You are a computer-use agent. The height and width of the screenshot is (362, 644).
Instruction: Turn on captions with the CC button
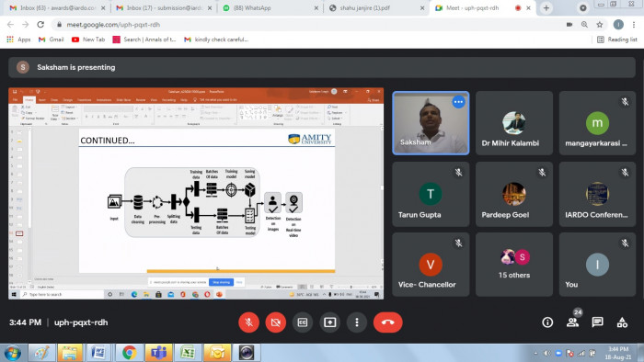(x=303, y=322)
